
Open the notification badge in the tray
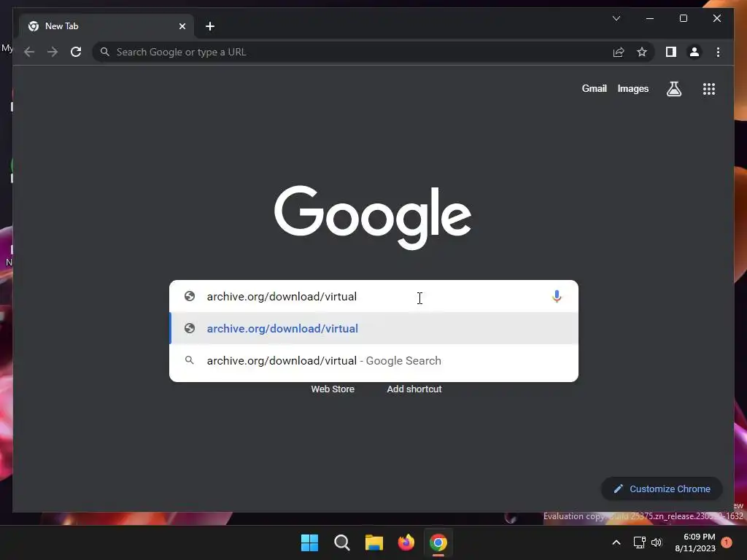point(727,542)
